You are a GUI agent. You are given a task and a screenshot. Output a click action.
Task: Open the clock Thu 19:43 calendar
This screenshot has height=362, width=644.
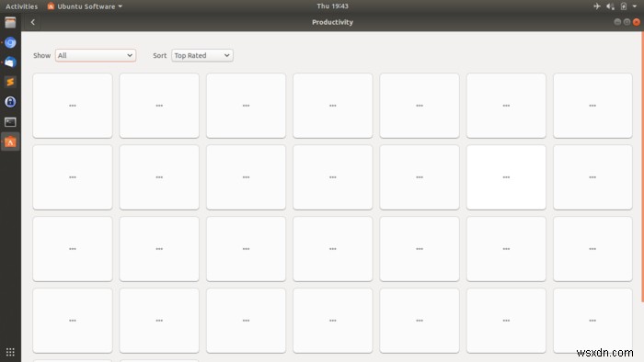(332, 6)
